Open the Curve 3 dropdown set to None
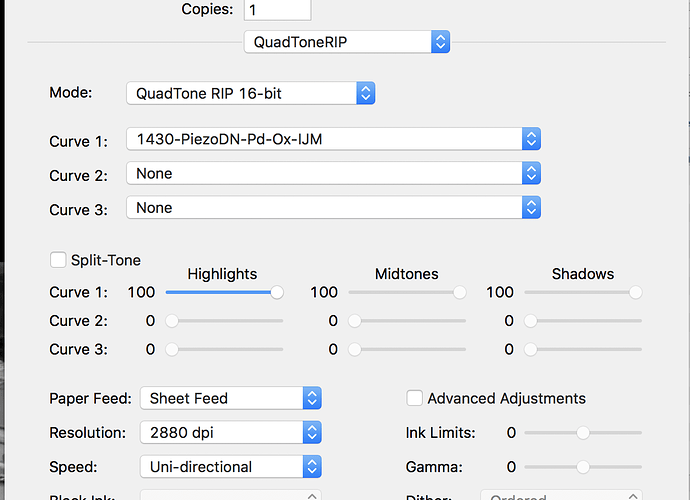Screen dimensions: 690x500 click(x=333, y=208)
